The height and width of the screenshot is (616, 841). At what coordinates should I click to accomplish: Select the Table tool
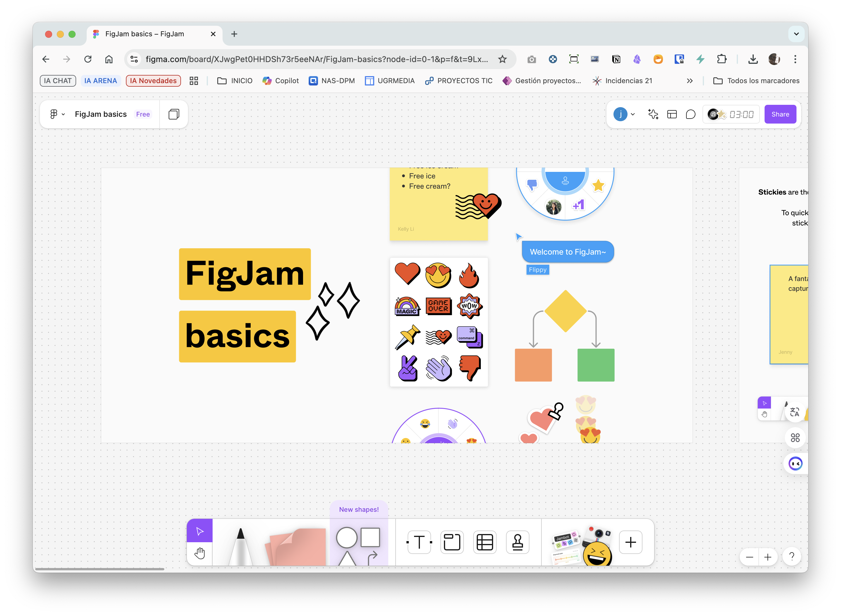pyautogui.click(x=485, y=542)
